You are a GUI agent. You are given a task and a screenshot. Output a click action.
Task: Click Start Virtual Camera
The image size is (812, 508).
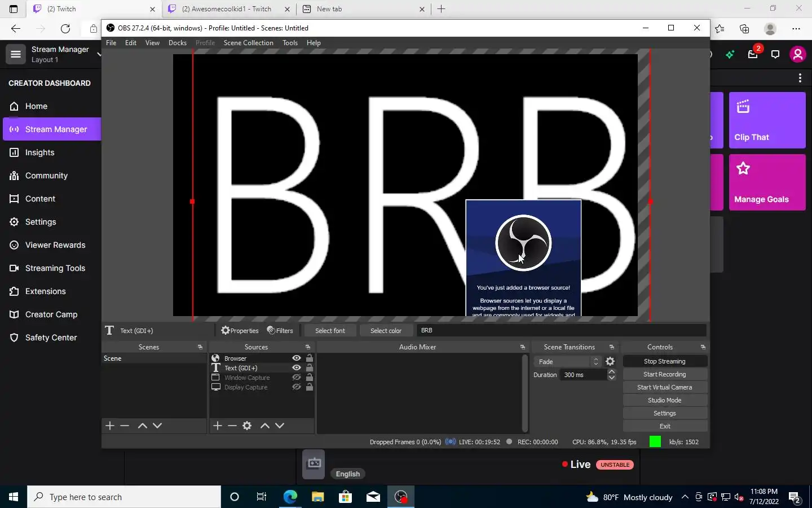pos(665,387)
